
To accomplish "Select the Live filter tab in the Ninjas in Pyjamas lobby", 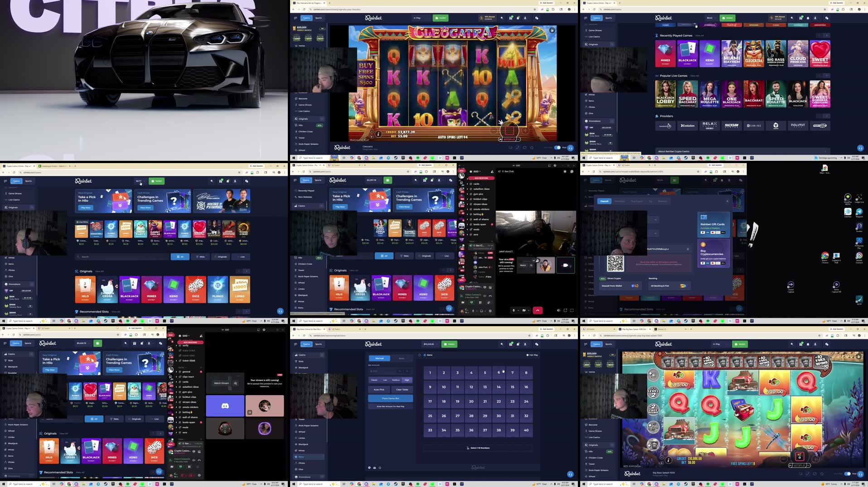I will [241, 256].
